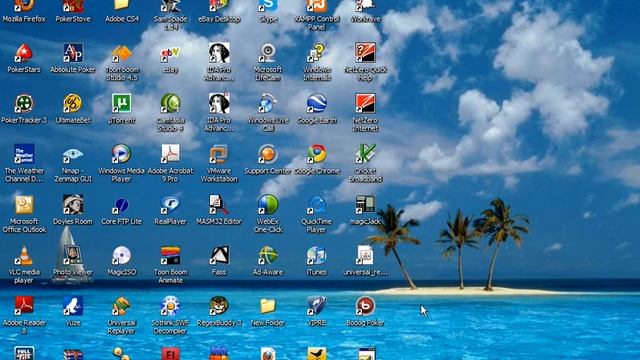This screenshot has width=640, height=360.
Task: Click the magicJack icon
Action: [365, 205]
